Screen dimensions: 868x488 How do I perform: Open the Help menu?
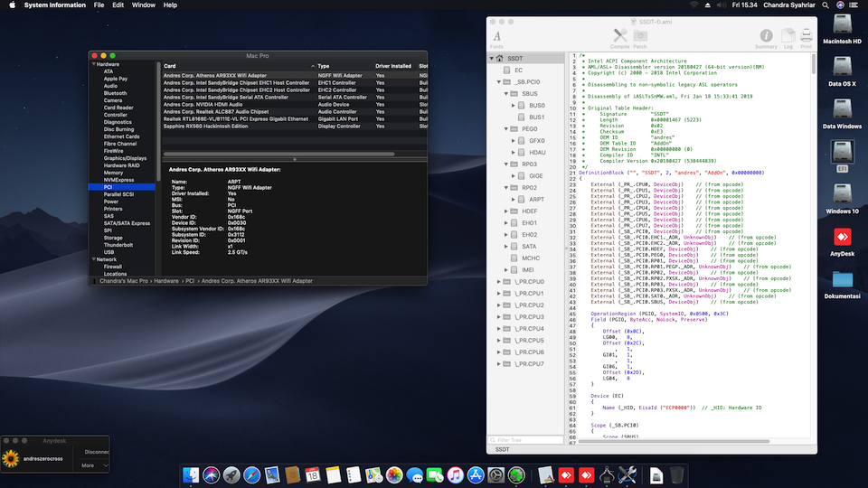point(170,5)
